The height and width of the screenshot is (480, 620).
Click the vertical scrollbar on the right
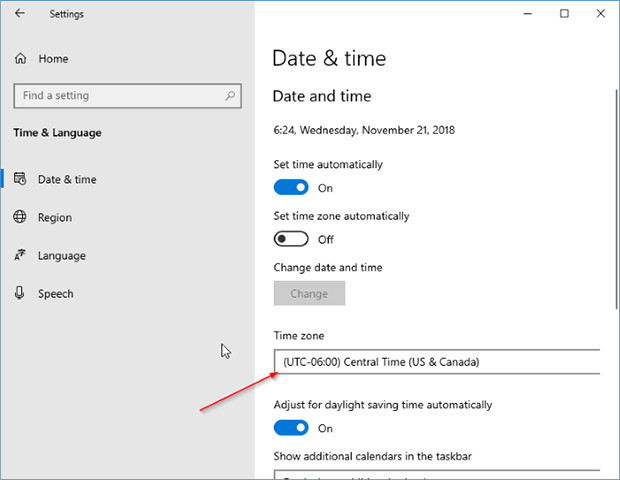pos(615,200)
